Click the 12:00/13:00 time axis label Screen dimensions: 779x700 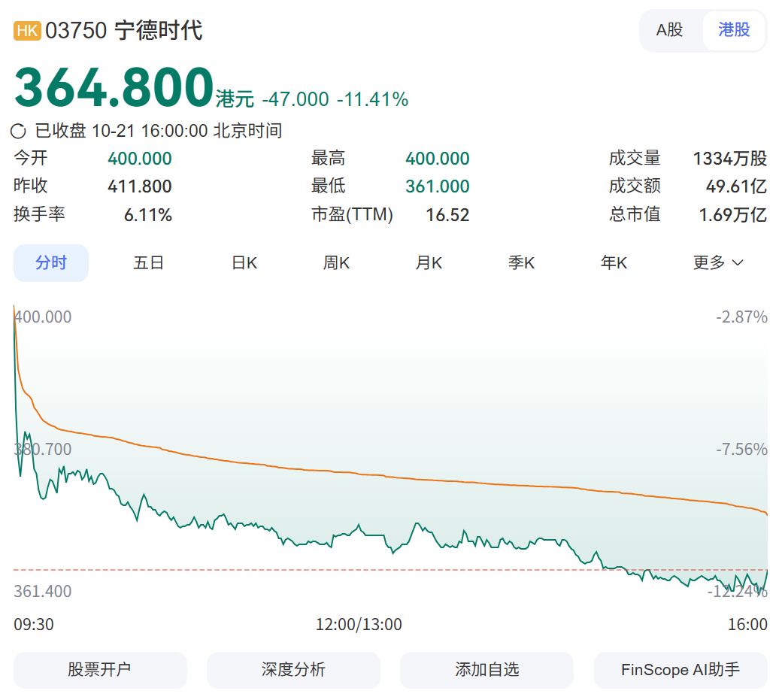[x=359, y=624]
